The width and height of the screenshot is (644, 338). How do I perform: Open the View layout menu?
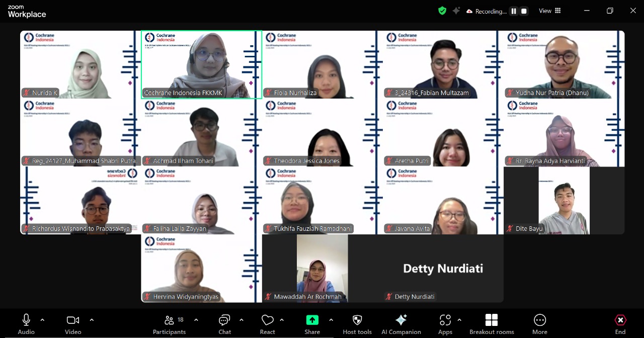point(549,11)
